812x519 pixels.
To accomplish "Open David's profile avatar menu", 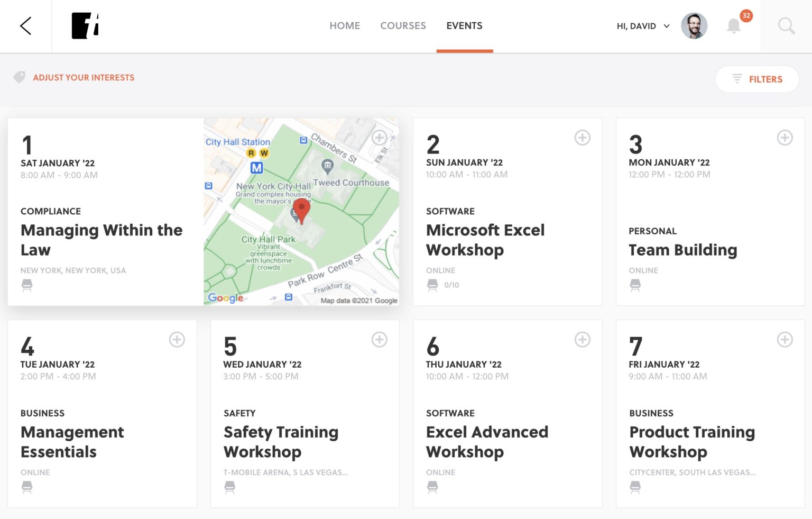I will click(694, 26).
